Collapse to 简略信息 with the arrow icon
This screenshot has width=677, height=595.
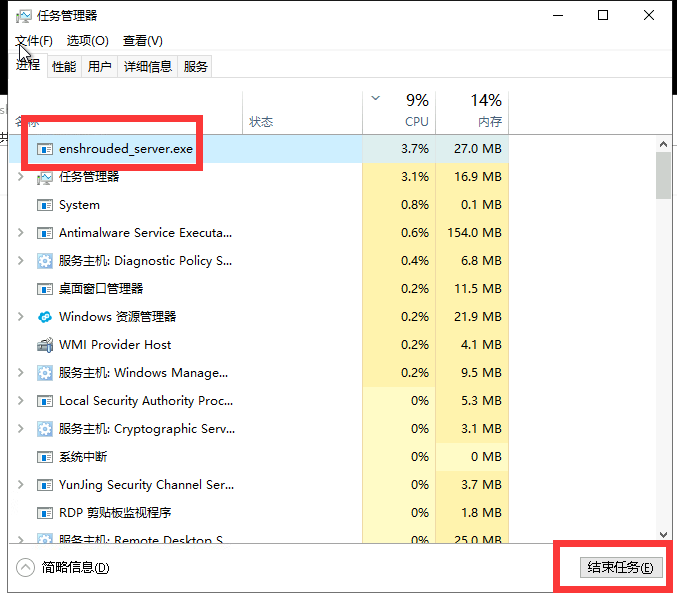click(x=25, y=567)
